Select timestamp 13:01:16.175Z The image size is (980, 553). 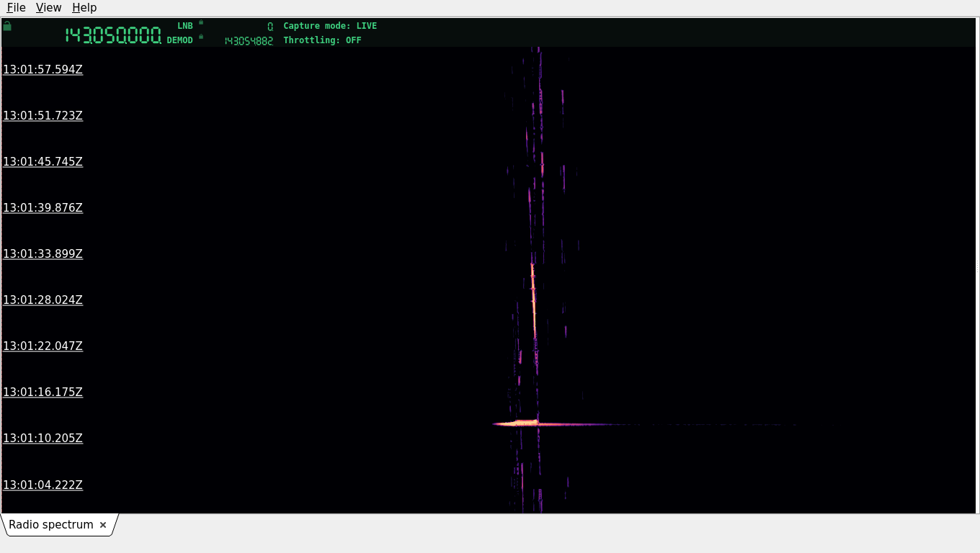43,392
